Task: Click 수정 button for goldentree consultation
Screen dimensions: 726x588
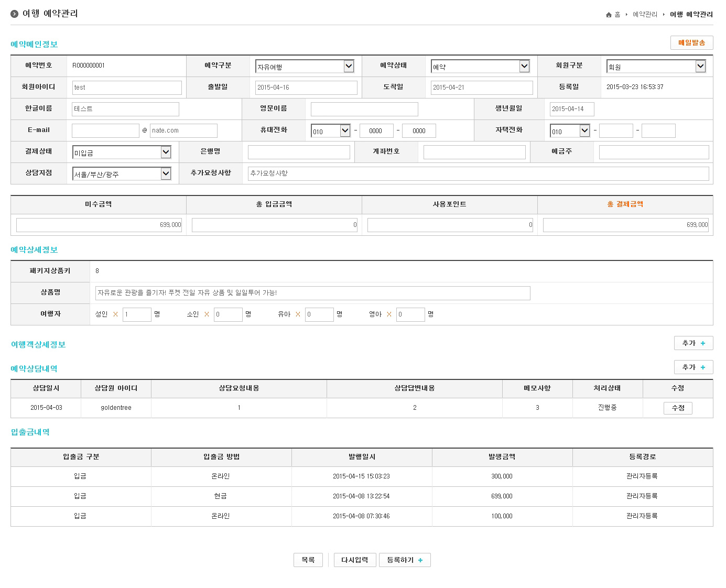Action: point(678,408)
